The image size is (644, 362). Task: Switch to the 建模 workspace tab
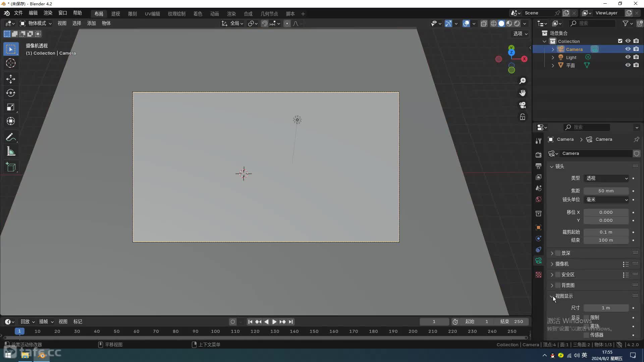point(116,14)
